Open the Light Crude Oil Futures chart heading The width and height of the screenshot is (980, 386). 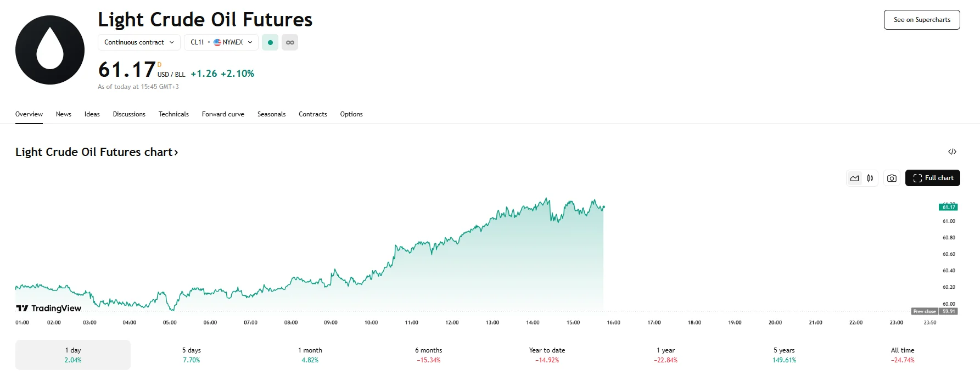tap(97, 152)
